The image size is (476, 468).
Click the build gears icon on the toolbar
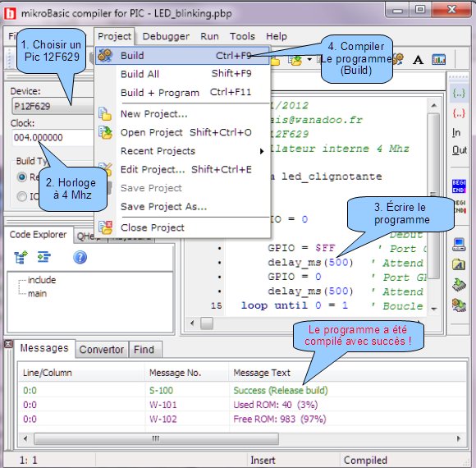click(x=398, y=59)
